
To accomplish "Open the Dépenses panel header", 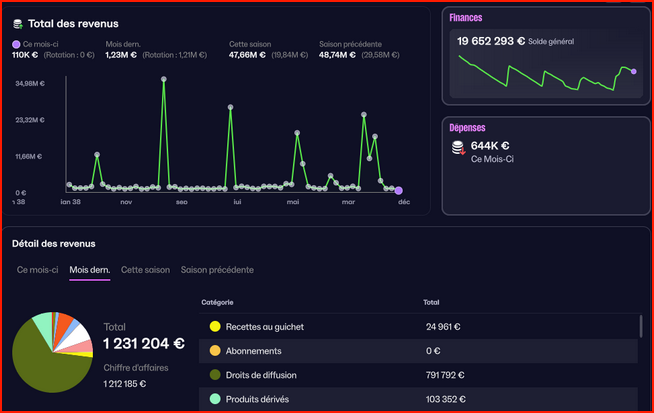I will [468, 127].
